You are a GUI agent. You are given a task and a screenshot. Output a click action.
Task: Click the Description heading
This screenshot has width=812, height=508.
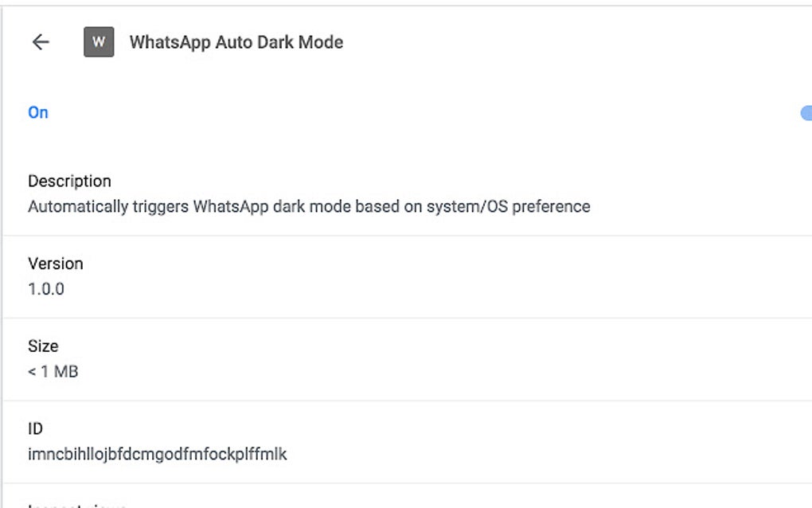(x=69, y=181)
